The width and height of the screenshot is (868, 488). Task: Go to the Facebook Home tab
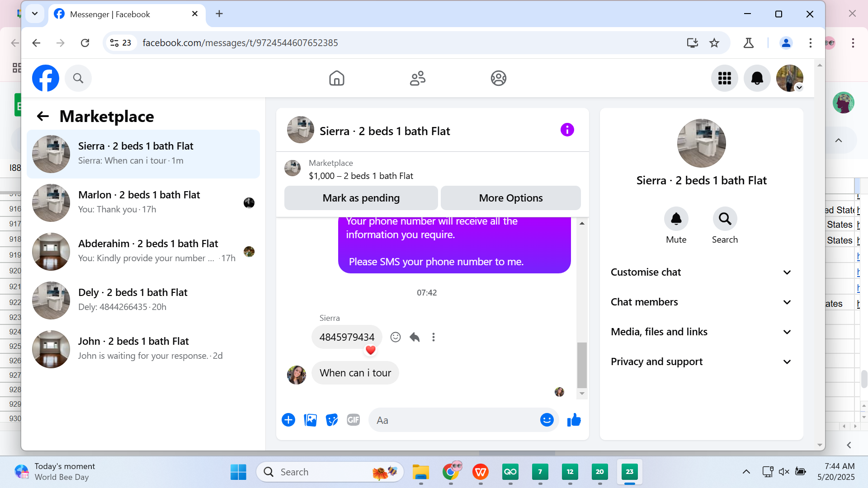(336, 78)
